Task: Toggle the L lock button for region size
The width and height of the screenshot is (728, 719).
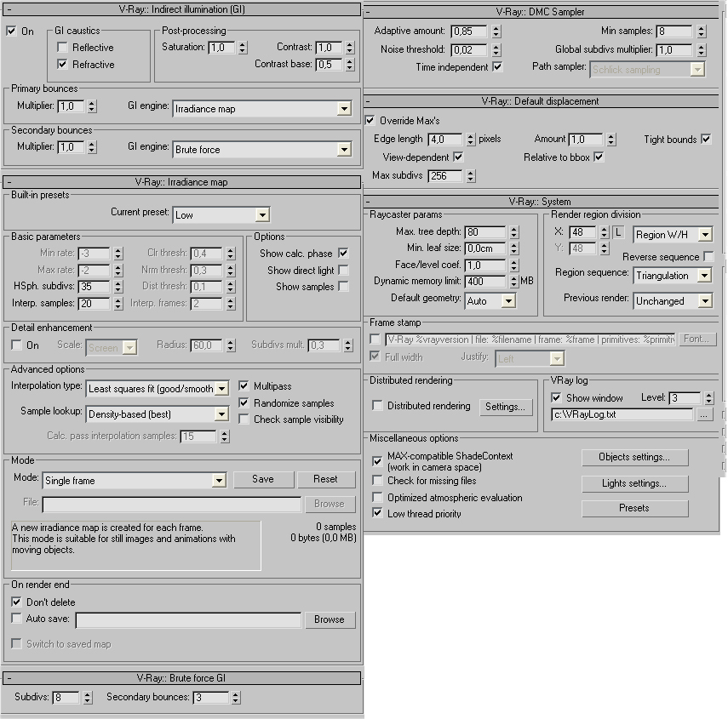Action: point(618,232)
